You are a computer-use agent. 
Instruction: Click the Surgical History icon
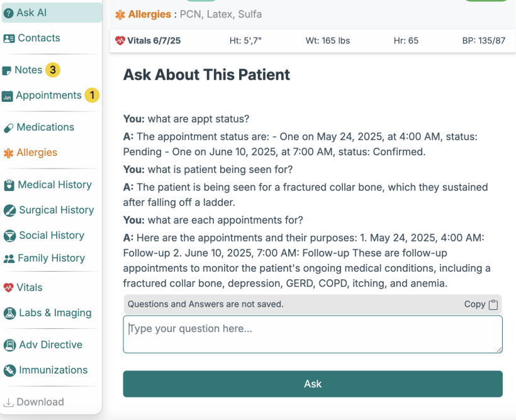point(9,210)
